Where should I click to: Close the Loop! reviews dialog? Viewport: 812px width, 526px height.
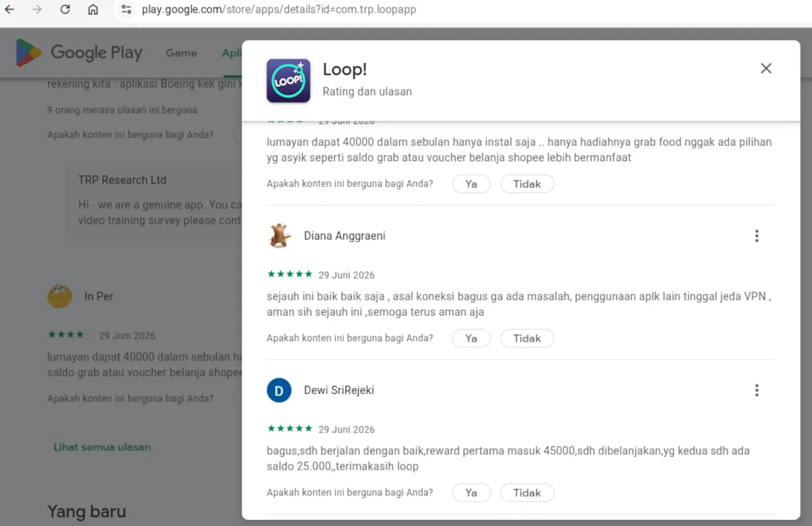tap(766, 68)
